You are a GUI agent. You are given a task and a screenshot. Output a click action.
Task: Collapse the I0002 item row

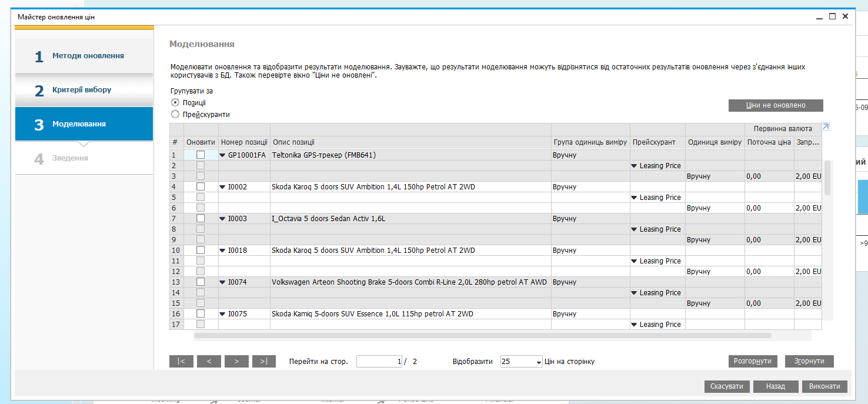point(222,187)
